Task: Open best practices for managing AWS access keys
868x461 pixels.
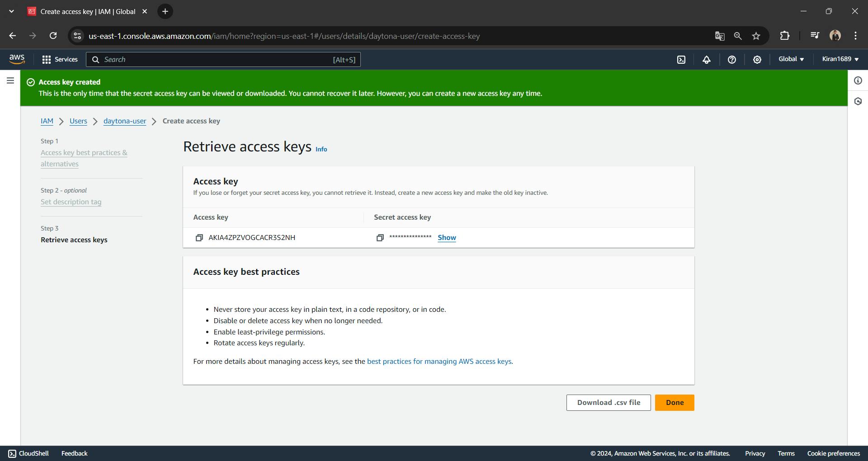Action: coord(439,362)
